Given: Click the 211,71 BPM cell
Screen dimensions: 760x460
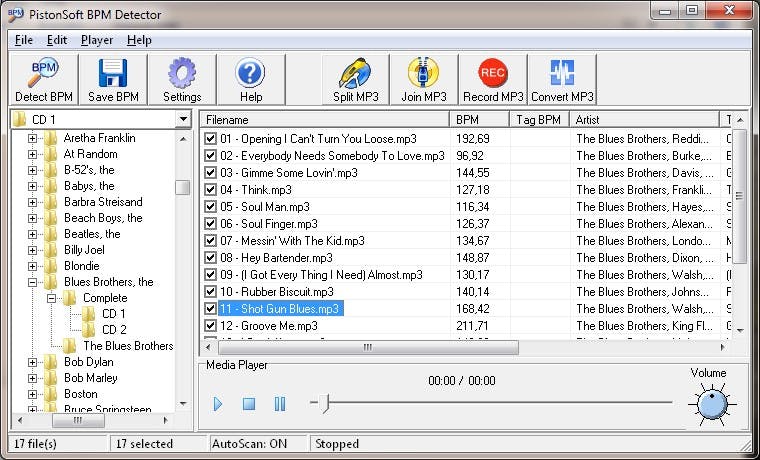Looking at the screenshot, I should [x=473, y=326].
